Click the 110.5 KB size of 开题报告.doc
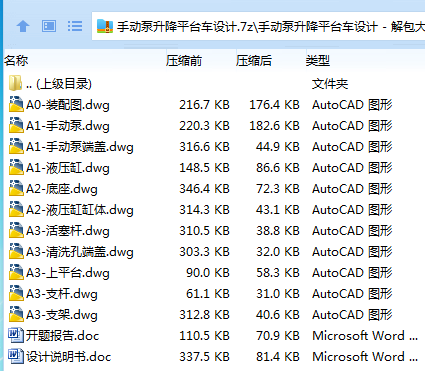This screenshot has width=425, height=371. 204,336
